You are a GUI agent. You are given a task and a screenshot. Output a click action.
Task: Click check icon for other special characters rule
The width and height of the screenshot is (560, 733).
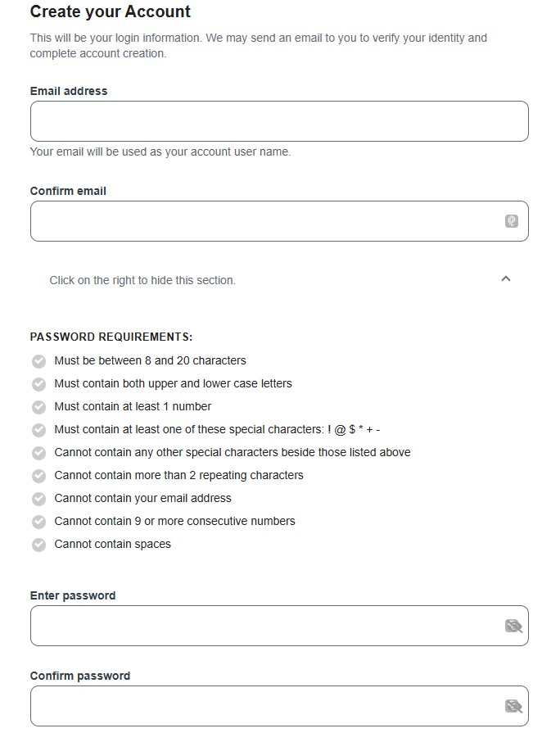pos(38,453)
